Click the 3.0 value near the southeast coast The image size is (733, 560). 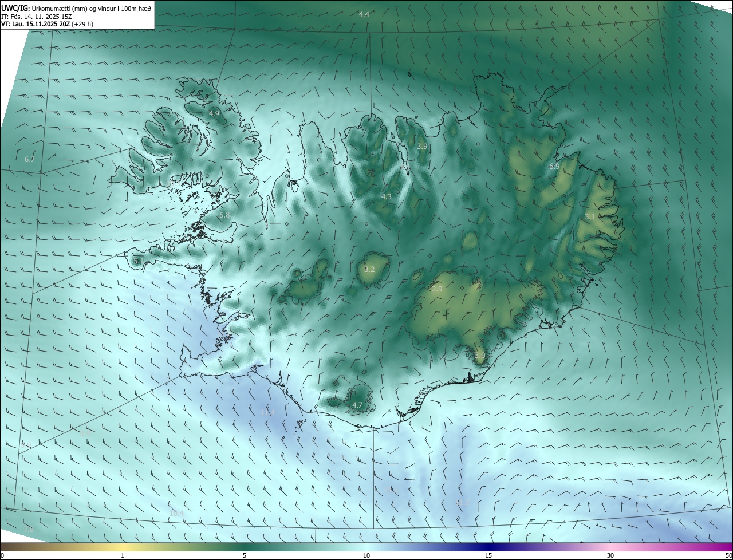point(480,356)
